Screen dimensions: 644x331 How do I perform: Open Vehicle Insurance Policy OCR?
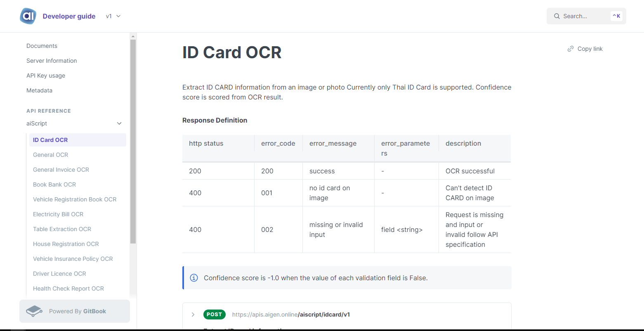click(73, 259)
